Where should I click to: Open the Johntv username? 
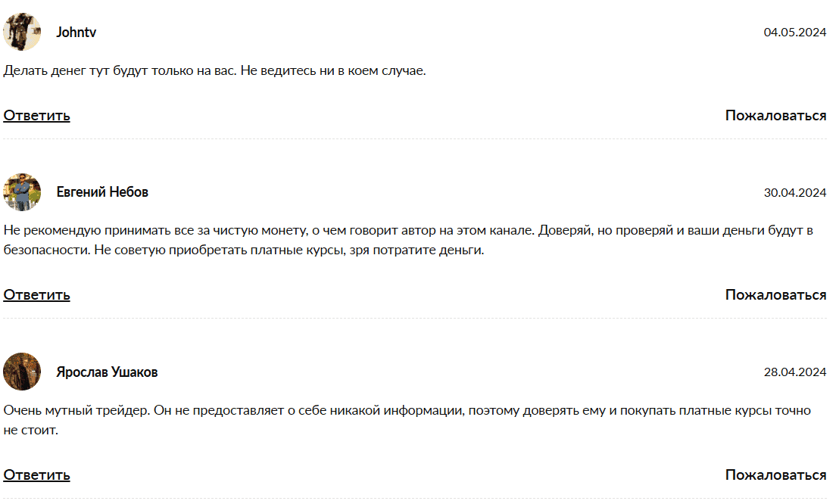click(x=76, y=33)
